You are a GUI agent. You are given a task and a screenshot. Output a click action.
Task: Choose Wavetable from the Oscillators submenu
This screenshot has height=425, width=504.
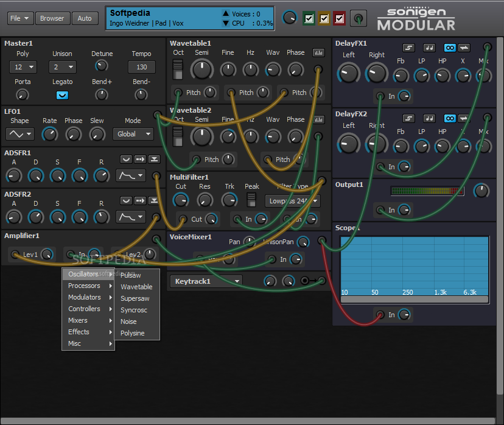[136, 287]
